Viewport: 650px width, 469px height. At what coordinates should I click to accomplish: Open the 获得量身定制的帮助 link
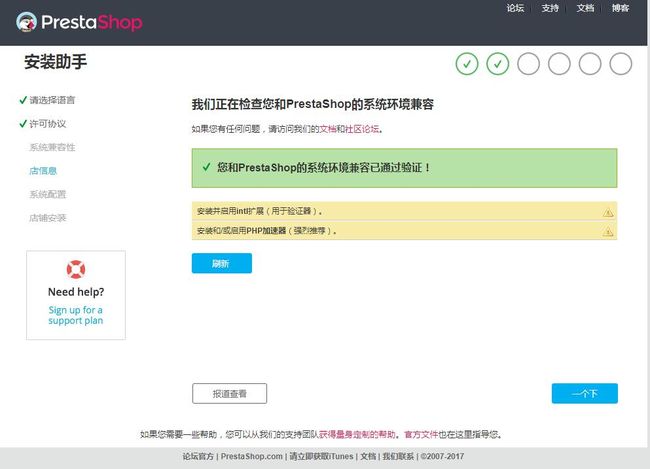pos(357,434)
